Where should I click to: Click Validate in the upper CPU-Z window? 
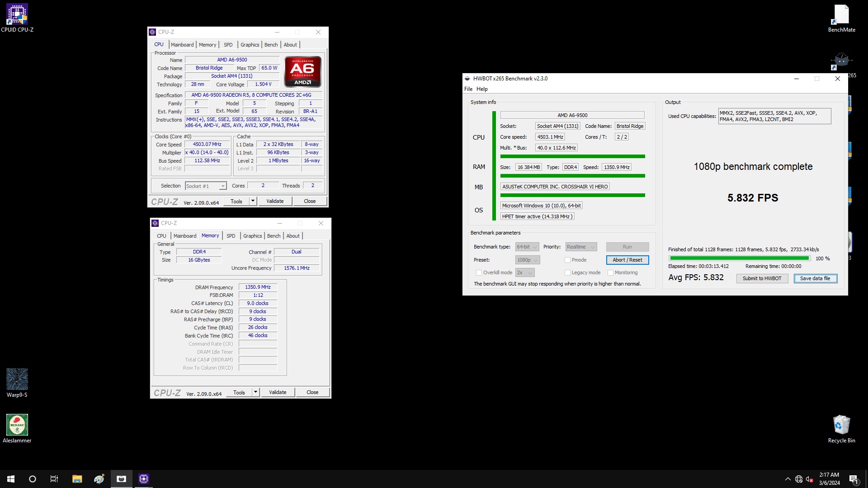tap(275, 201)
